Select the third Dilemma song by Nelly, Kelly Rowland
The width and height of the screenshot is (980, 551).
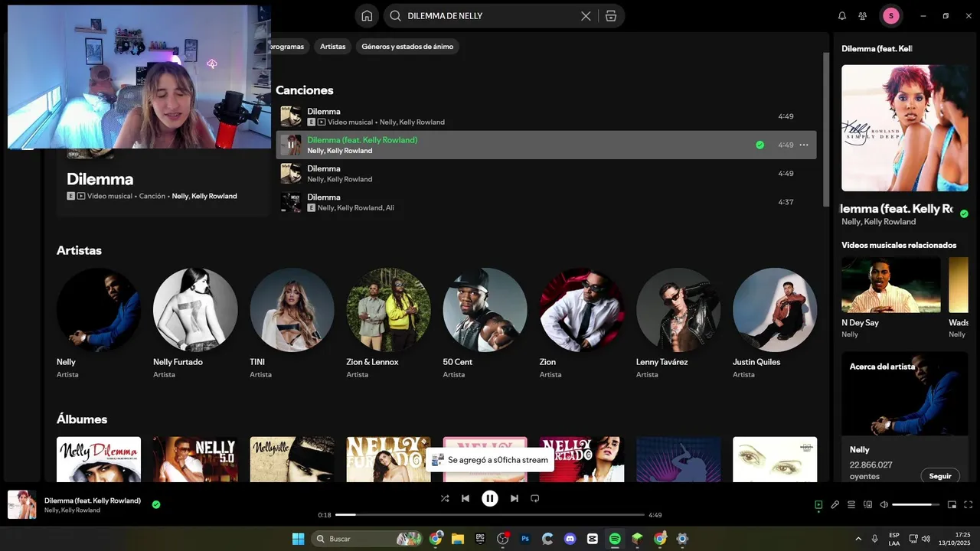tap(546, 174)
